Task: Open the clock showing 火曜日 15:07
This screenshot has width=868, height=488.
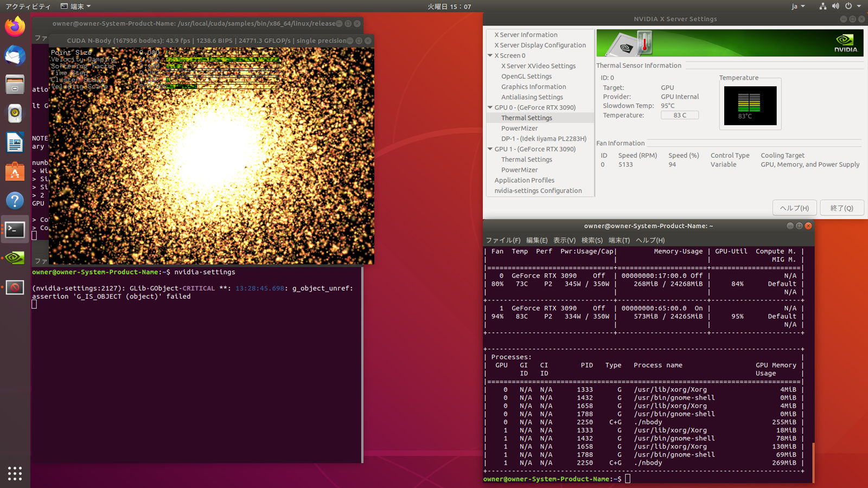Action: coord(449,7)
